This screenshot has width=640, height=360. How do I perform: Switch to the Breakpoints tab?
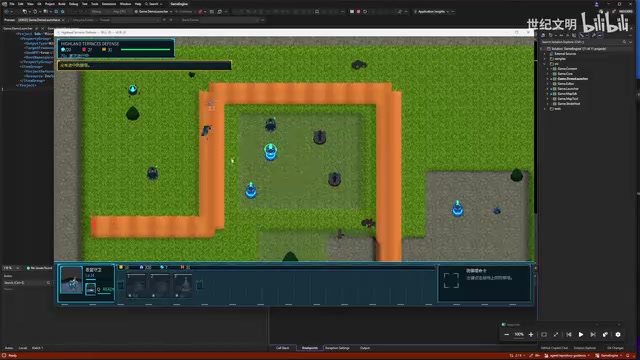[x=309, y=348]
